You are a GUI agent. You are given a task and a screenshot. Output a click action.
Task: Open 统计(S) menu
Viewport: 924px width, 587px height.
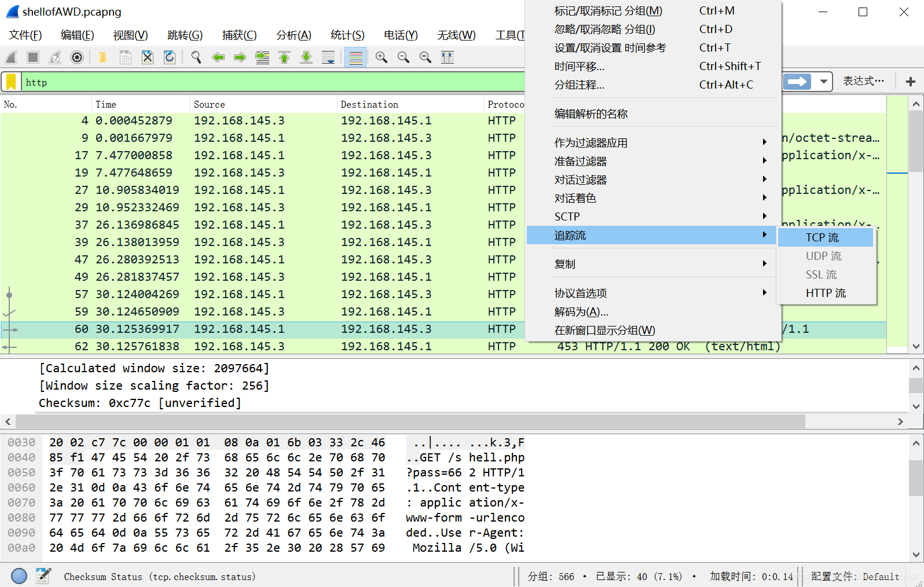347,35
